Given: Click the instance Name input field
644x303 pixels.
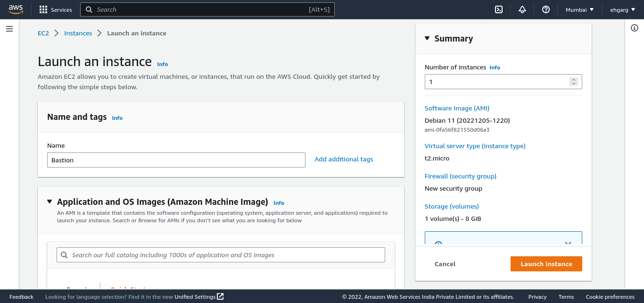Looking at the screenshot, I should click(x=176, y=160).
